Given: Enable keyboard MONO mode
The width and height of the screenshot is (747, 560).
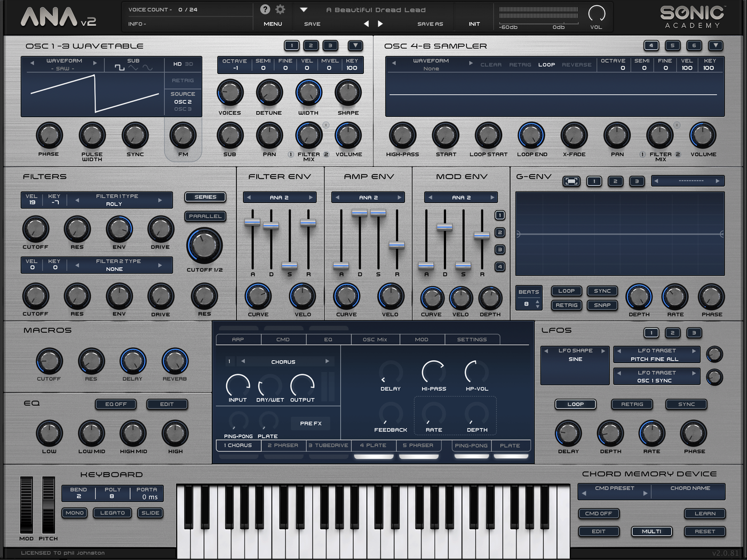Looking at the screenshot, I should coord(75,513).
